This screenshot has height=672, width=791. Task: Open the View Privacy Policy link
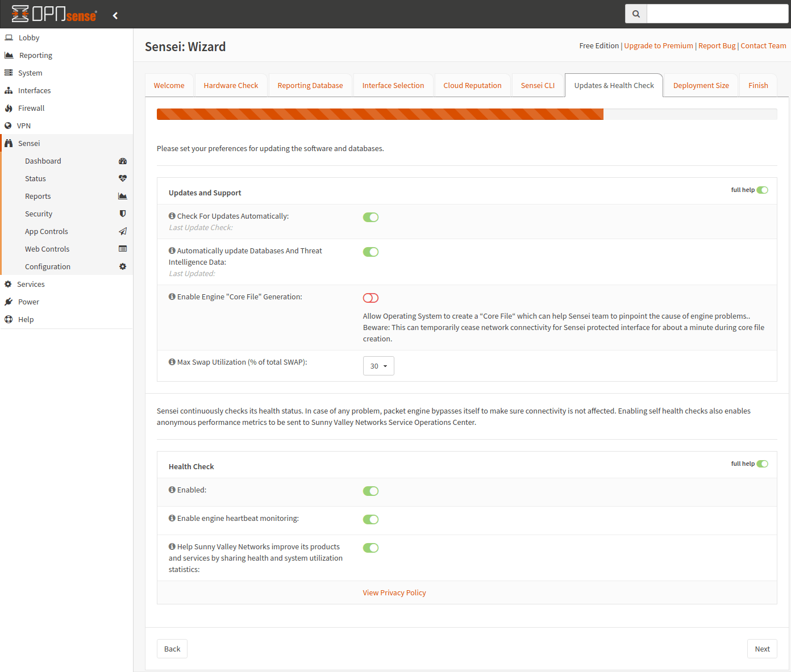click(394, 593)
